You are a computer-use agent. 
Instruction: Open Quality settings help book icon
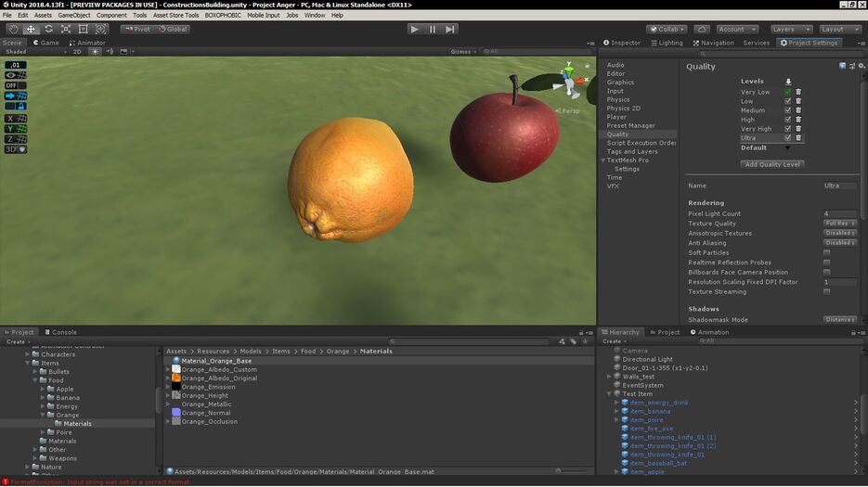coord(843,66)
